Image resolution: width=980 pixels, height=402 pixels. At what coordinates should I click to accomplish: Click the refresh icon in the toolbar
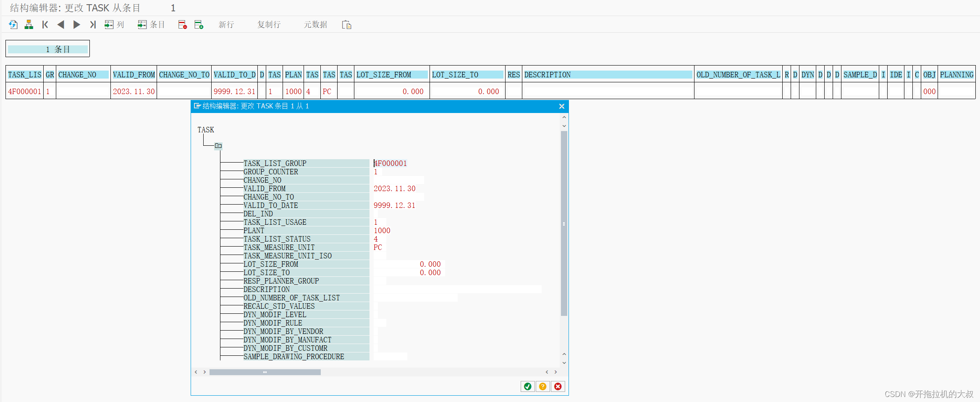(x=13, y=24)
